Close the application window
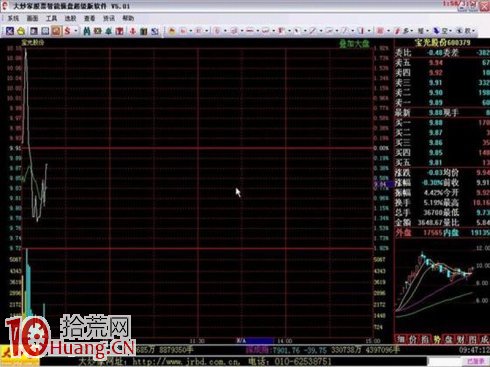The image size is (490, 367). [x=484, y=6]
